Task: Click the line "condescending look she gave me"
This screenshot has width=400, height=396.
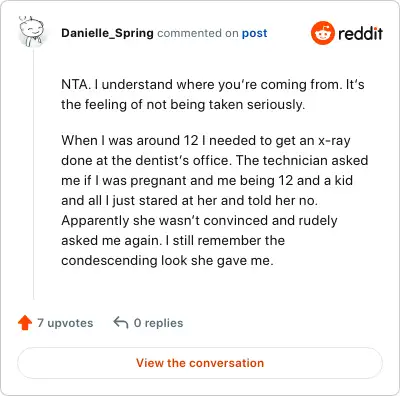Action: [167, 261]
